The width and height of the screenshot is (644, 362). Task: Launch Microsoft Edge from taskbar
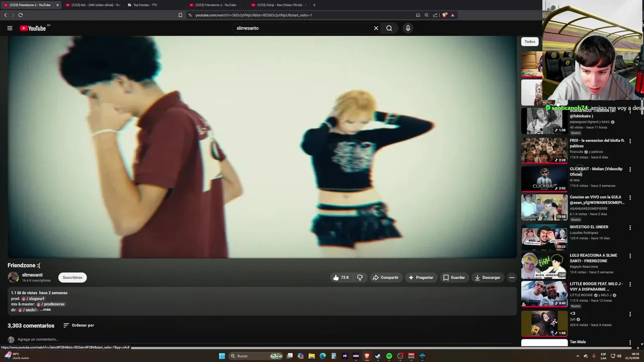[x=323, y=356]
